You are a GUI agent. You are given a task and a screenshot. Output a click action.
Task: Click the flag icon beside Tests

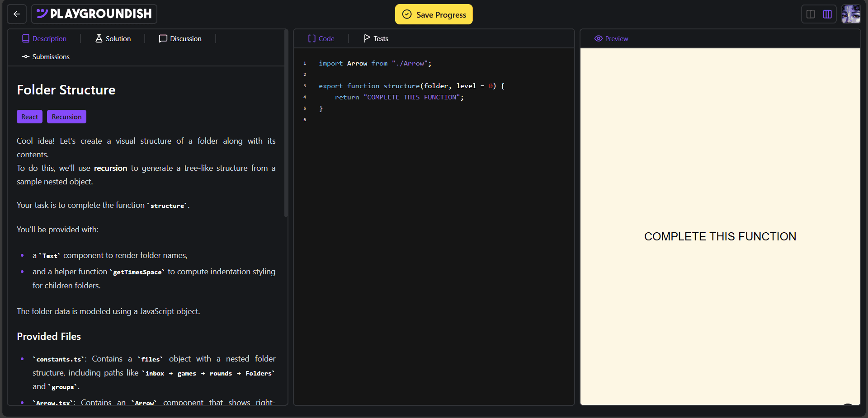click(367, 39)
